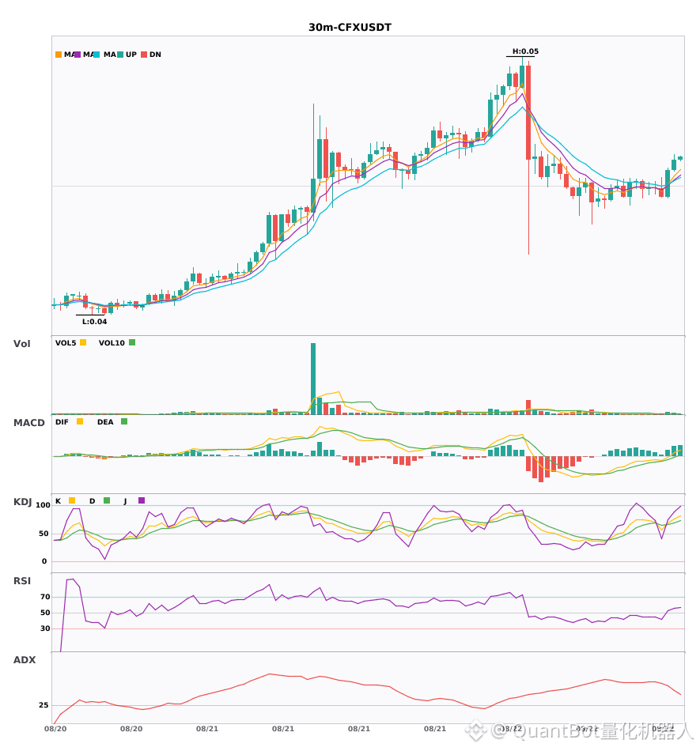Click the 100 axis value in KDJ
The height and width of the screenshot is (751, 700).
[44, 505]
